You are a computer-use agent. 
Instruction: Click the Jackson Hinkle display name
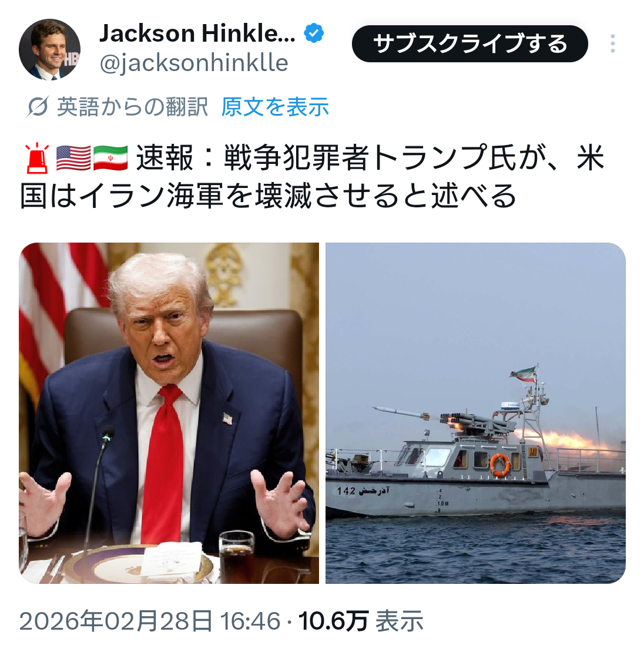point(197,33)
